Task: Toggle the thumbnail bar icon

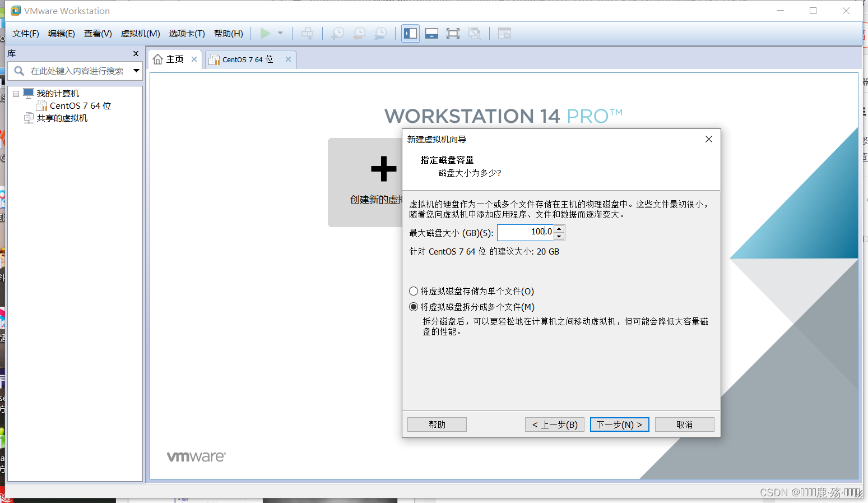Action: (x=431, y=34)
